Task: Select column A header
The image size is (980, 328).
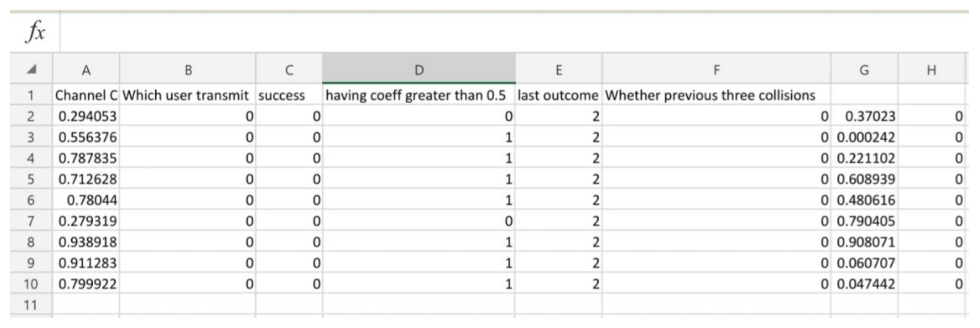Action: coord(86,70)
